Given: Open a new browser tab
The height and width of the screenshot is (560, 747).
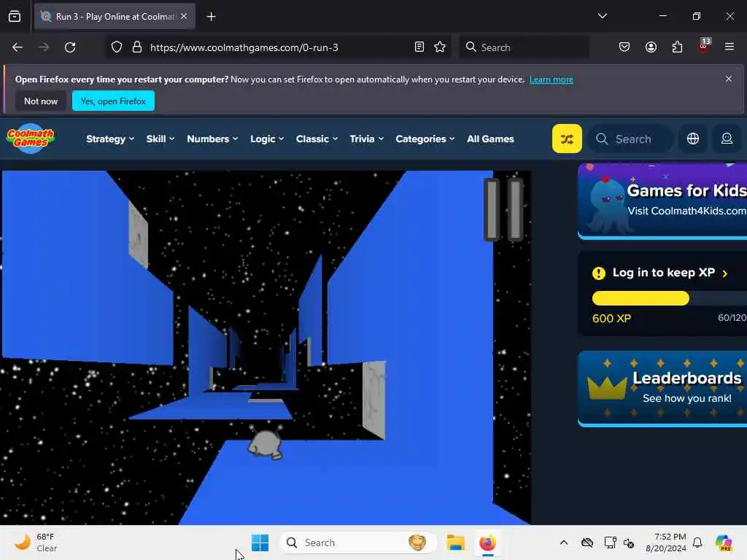Looking at the screenshot, I should [211, 17].
